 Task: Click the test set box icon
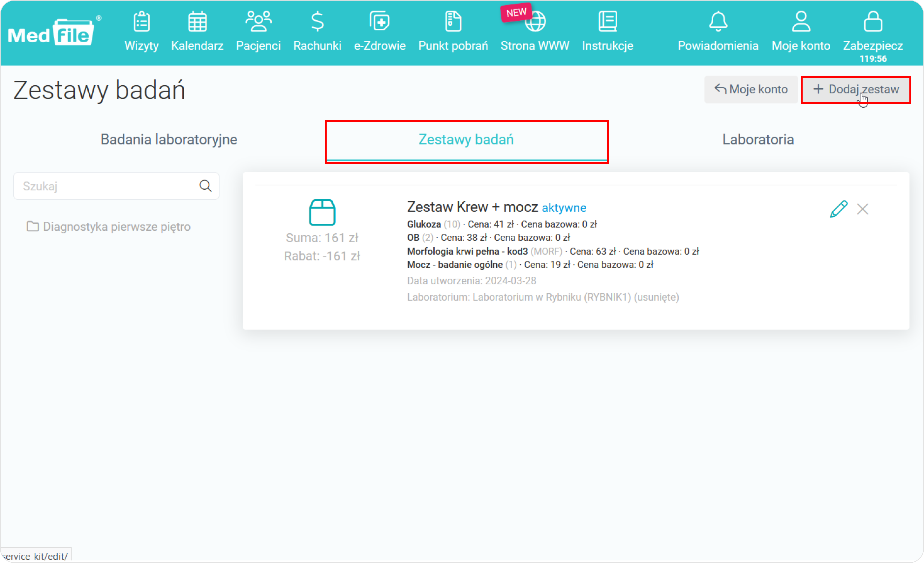click(322, 212)
